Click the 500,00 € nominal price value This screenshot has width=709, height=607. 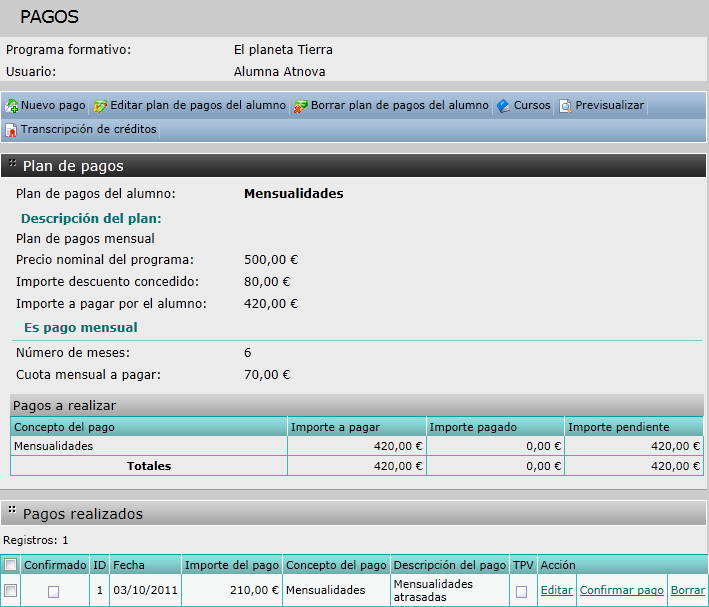[x=271, y=260]
